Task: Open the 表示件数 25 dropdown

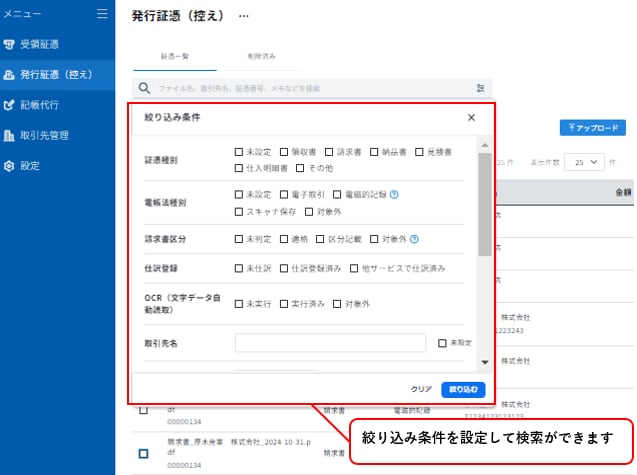Action: pos(584,161)
